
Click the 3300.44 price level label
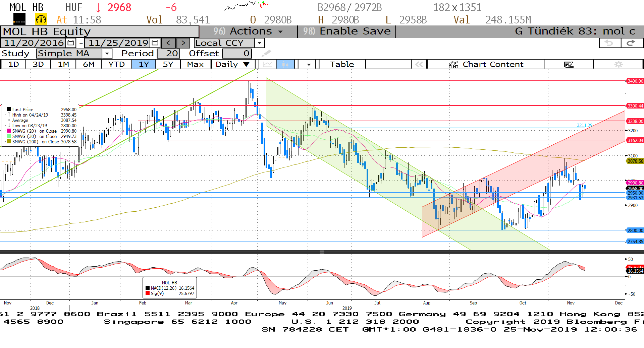coord(635,106)
